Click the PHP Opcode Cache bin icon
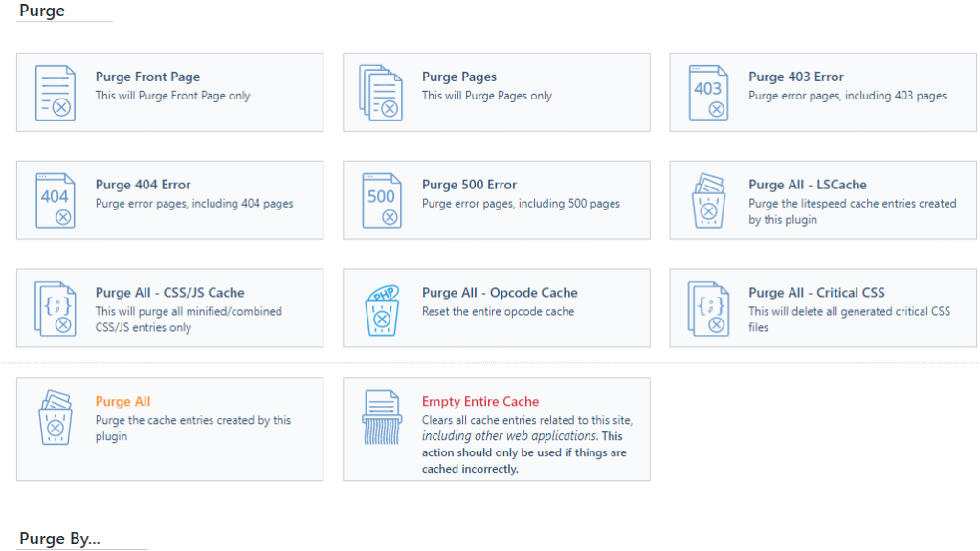 click(382, 310)
